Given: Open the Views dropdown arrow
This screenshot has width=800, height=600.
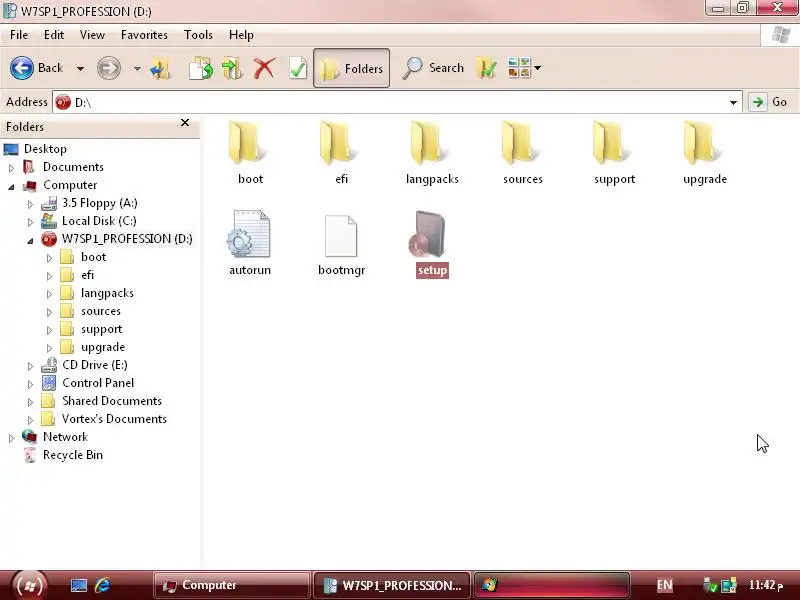Looking at the screenshot, I should [x=538, y=68].
